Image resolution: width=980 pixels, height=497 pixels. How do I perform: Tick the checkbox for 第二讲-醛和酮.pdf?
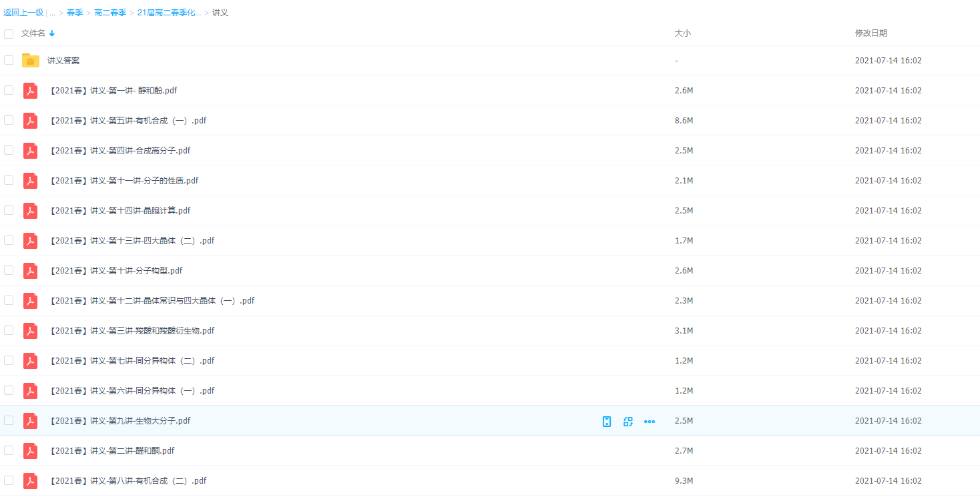coord(9,450)
